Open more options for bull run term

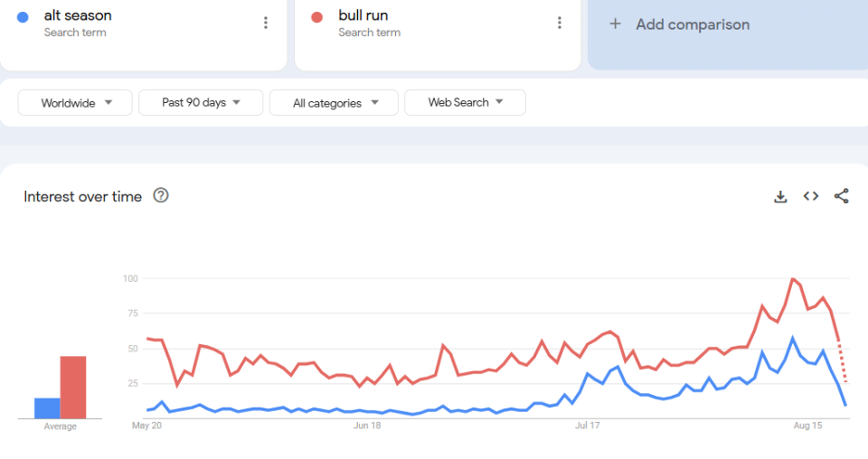[560, 23]
